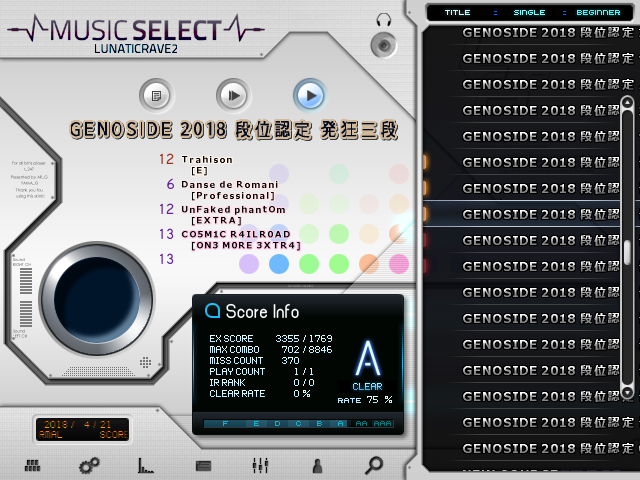640x480 pixels.
Task: Click the CLEAR status under the rank
Action: point(367,387)
